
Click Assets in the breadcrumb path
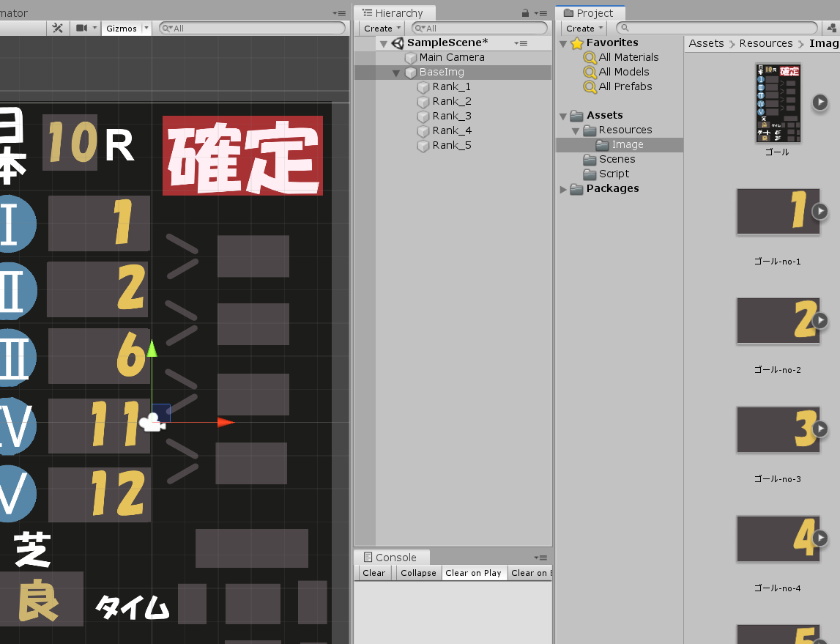(x=706, y=43)
